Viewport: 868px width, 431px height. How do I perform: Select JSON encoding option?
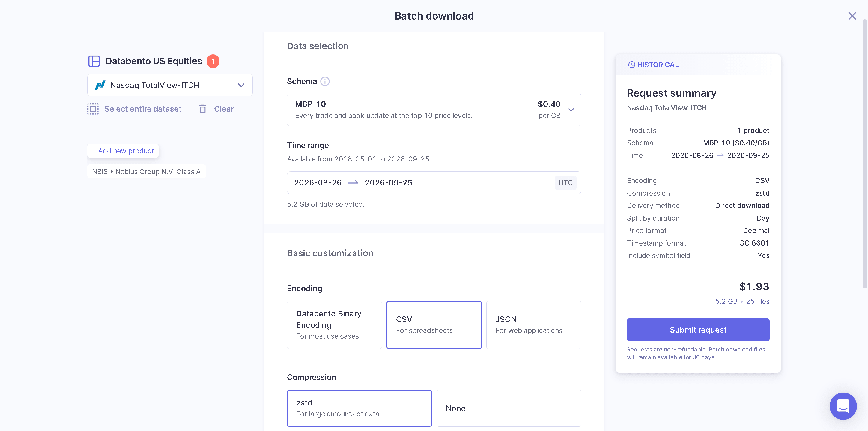tap(533, 325)
